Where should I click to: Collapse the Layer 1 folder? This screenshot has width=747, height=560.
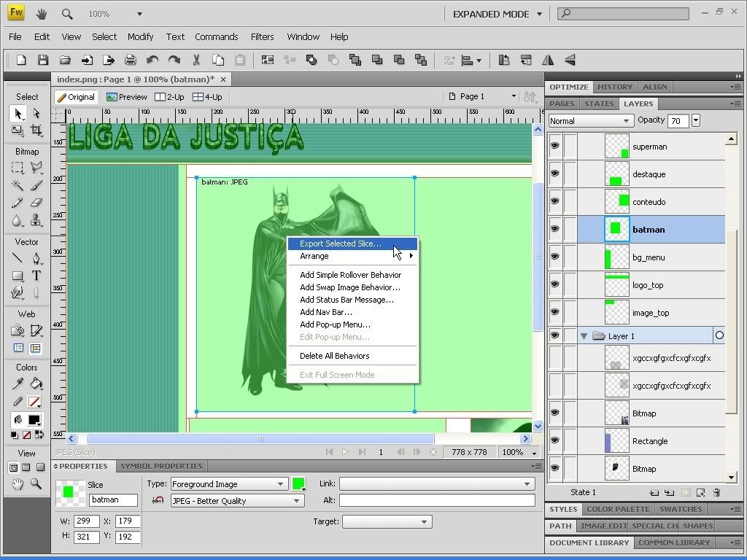(584, 336)
